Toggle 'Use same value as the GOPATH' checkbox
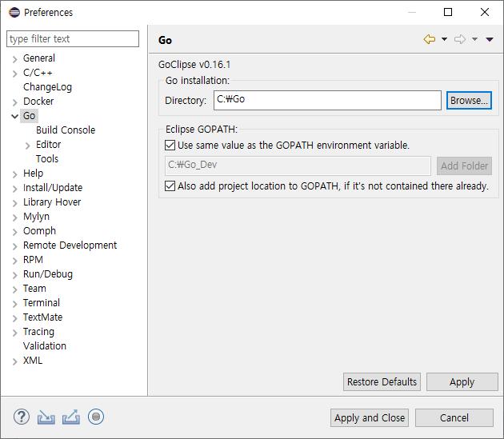Viewport: 504px width, 439px height. pos(170,146)
